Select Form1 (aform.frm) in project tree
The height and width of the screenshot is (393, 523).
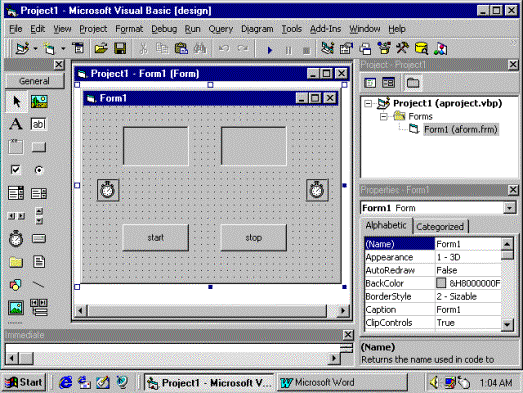[x=461, y=129]
